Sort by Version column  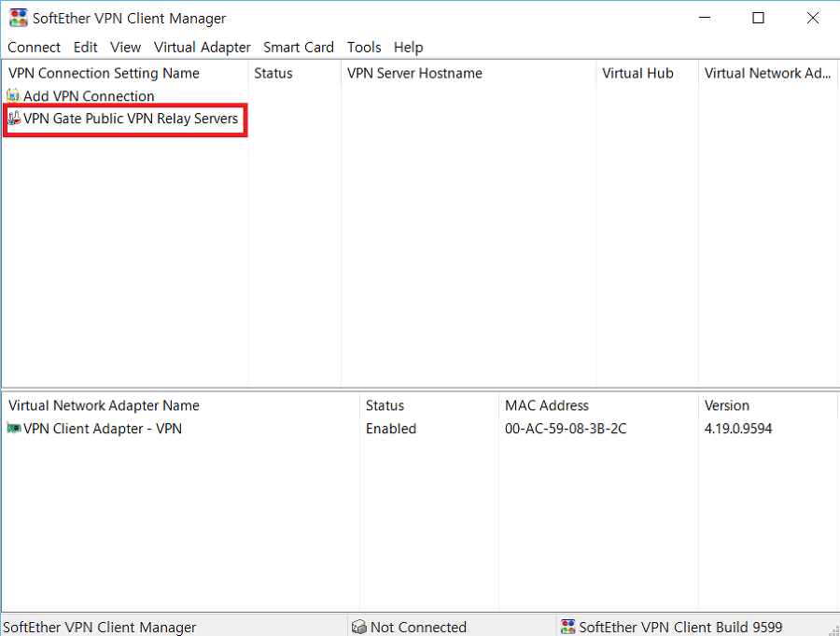768,405
